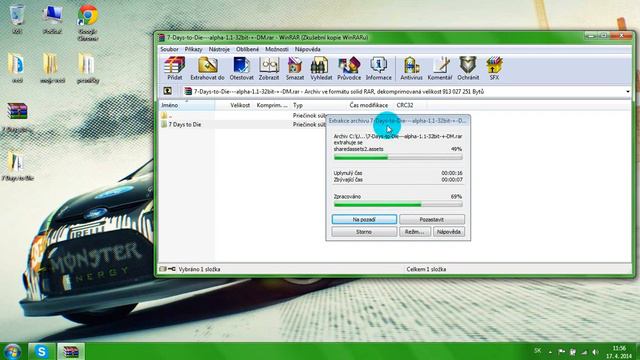The image size is (640, 360).
Task: Click the Přidat (Add) toolbar icon
Action: click(x=175, y=68)
